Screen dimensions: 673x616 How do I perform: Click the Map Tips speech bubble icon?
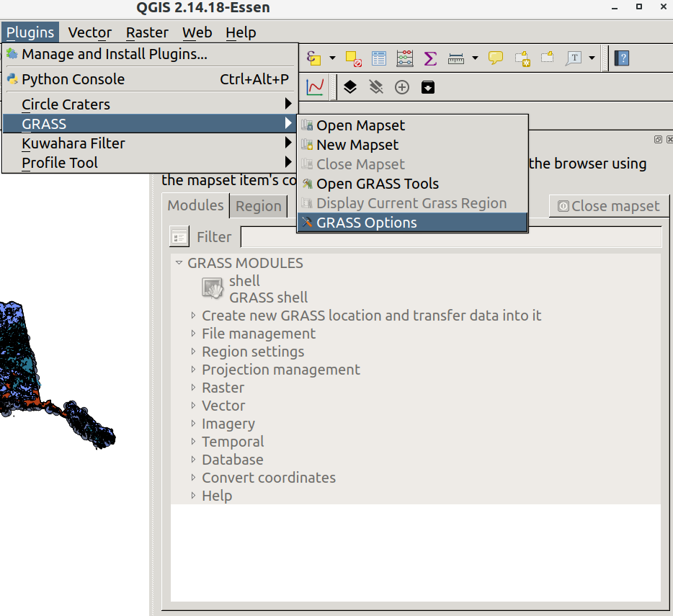[x=495, y=58]
